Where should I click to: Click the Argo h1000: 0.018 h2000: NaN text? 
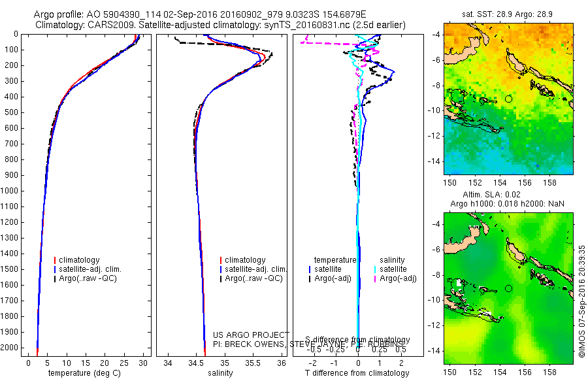[507, 204]
